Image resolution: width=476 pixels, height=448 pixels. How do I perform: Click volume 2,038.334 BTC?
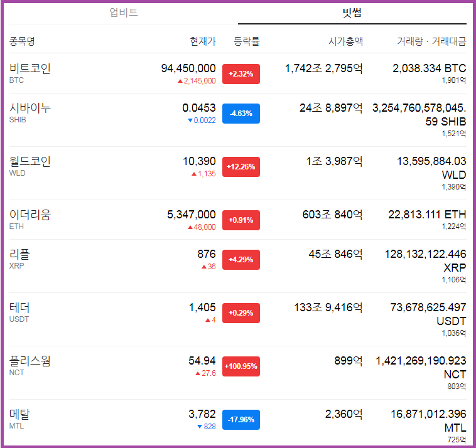coord(430,68)
